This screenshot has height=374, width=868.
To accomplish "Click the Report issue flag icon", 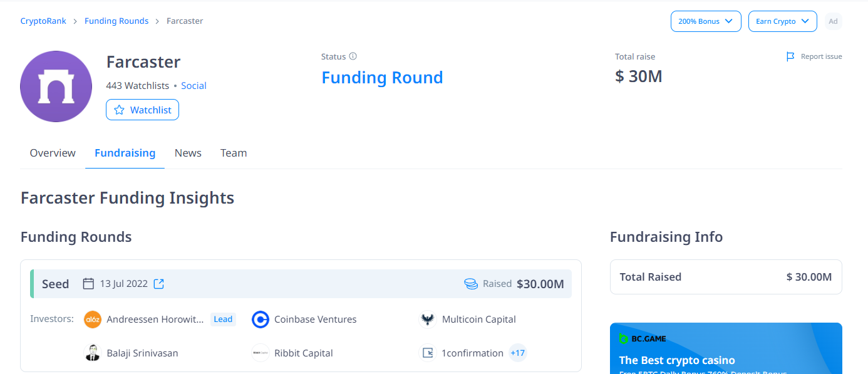I will (x=790, y=56).
